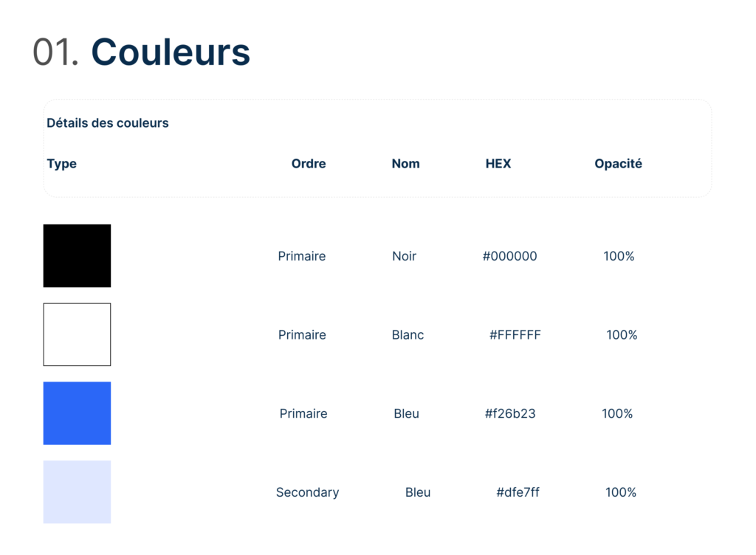This screenshot has width=756, height=555.
Task: Click the Couleurs page title
Action: (171, 52)
